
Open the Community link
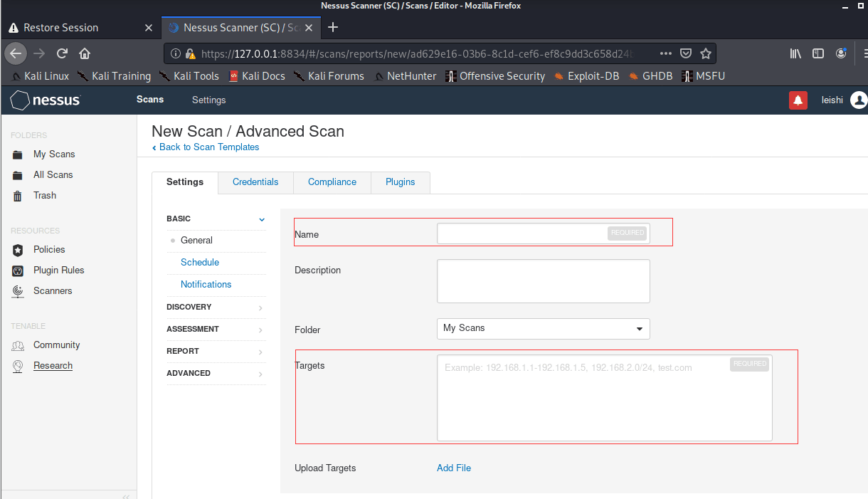tap(56, 345)
